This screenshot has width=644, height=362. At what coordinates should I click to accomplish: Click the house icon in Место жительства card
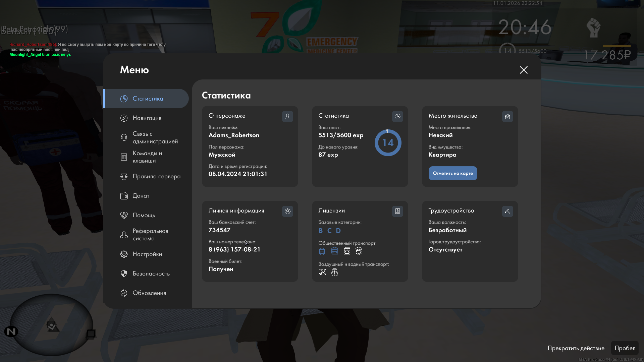507,117
